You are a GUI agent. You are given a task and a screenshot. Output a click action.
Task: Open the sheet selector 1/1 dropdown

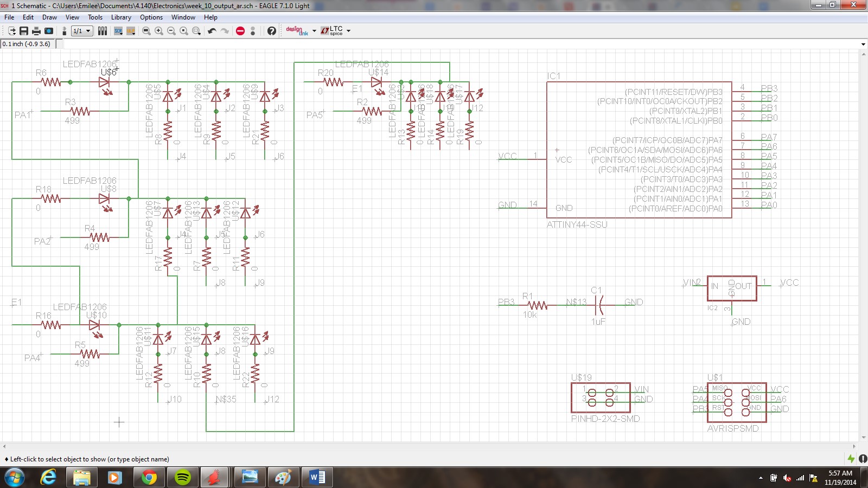(82, 31)
